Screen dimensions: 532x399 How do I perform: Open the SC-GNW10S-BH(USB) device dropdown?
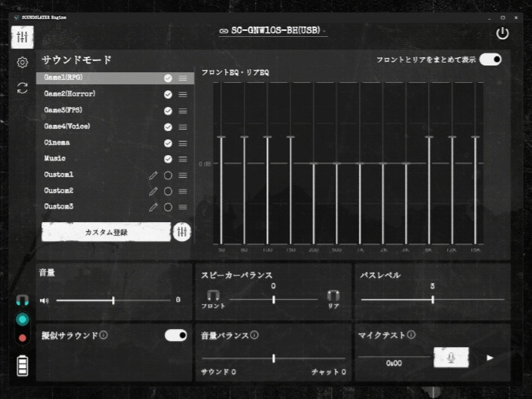click(x=273, y=31)
